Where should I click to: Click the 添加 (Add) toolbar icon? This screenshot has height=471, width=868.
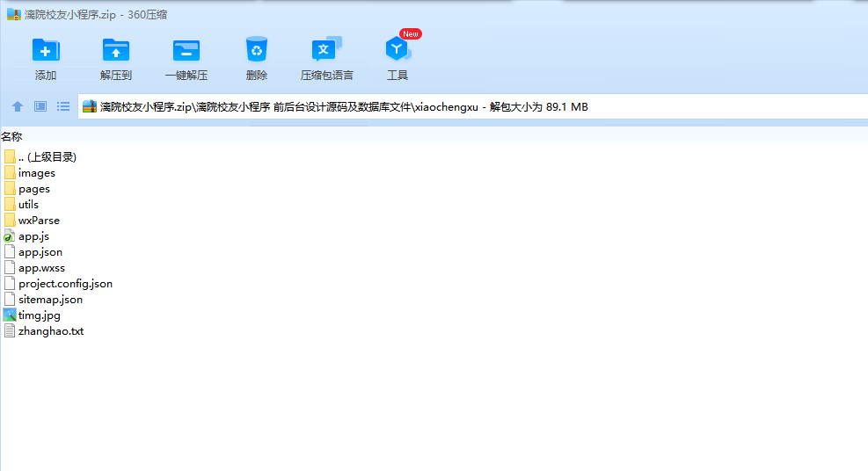tap(46, 50)
